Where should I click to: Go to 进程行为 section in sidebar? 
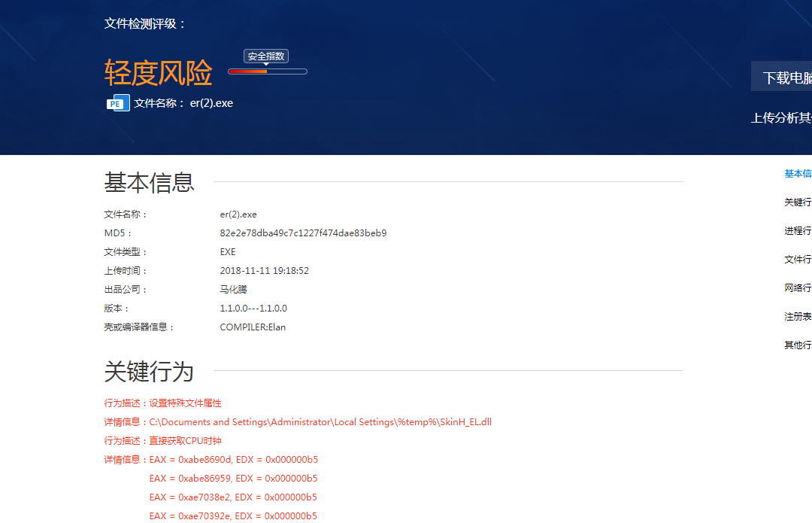797,231
